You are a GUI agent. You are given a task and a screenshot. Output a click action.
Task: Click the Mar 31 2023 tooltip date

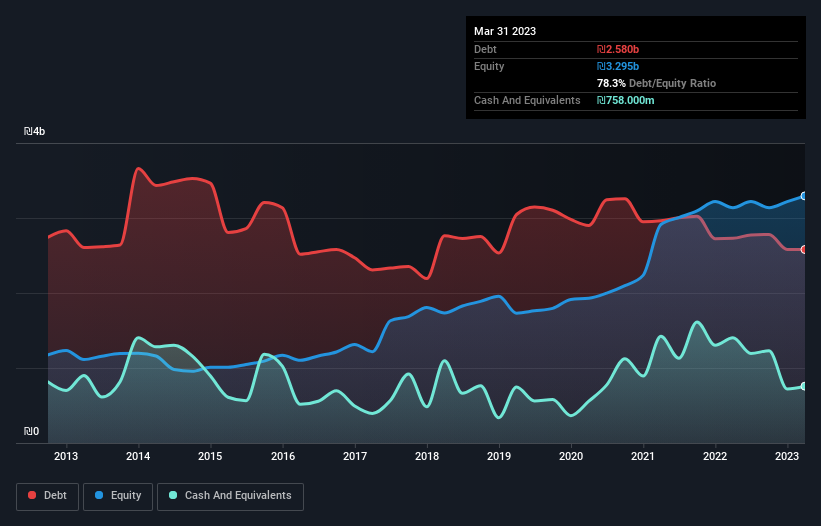505,31
